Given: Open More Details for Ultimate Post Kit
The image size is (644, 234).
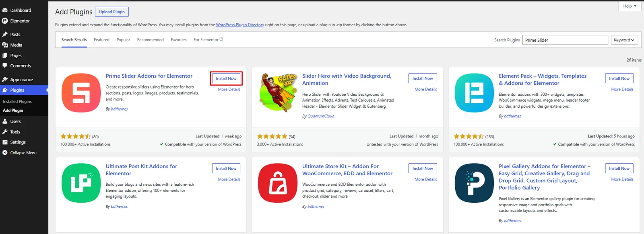Looking at the screenshot, I should (229, 179).
